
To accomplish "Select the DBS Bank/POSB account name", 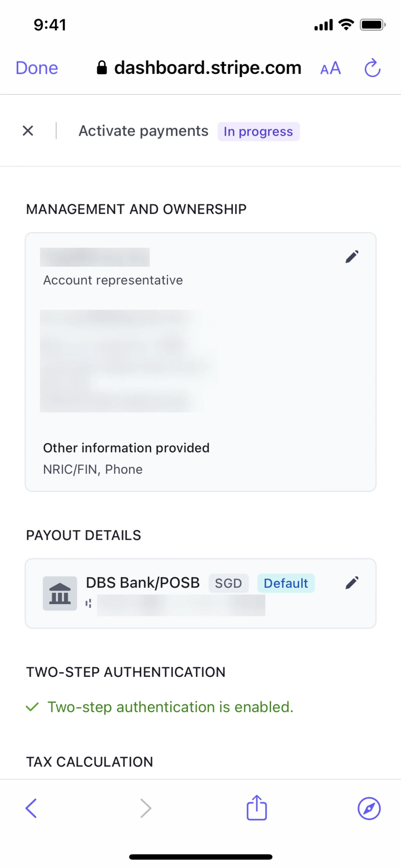I will 142,583.
